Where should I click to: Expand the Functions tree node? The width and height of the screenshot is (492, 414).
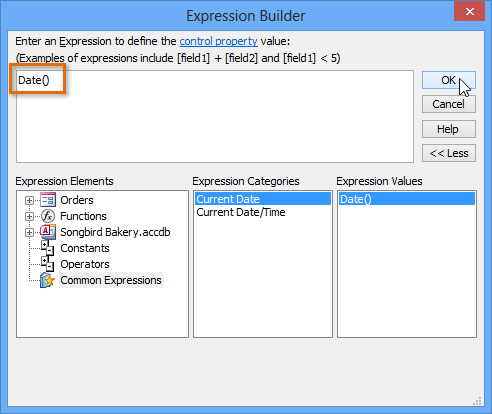click(29, 216)
